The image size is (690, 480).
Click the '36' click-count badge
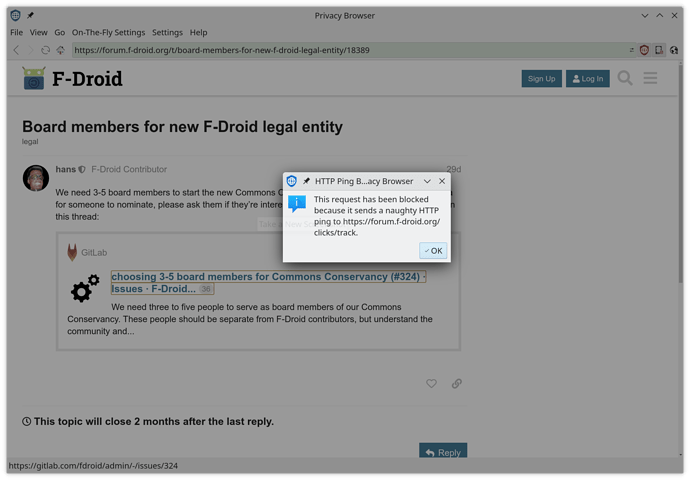coord(206,289)
